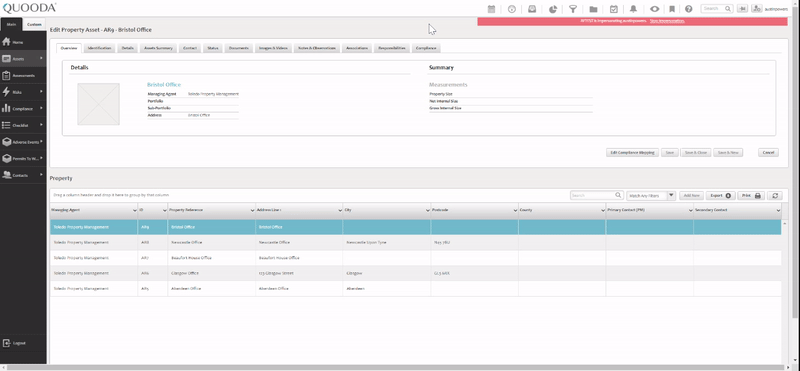
Task: Open Compliance in the sidebar
Action: pos(23,109)
